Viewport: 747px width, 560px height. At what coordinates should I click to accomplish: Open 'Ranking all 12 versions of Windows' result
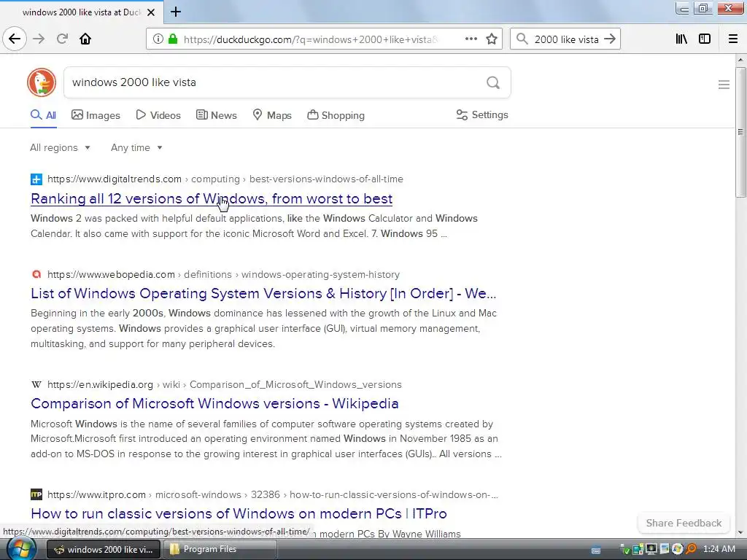pos(212,198)
